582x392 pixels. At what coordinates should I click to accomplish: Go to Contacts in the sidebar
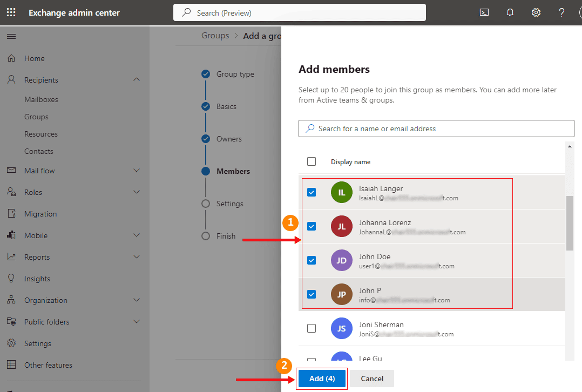[39, 151]
